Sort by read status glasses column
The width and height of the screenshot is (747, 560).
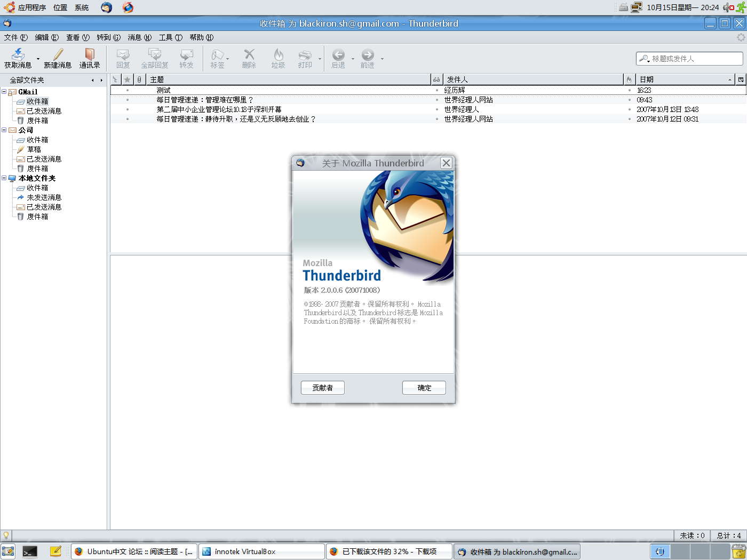click(436, 79)
